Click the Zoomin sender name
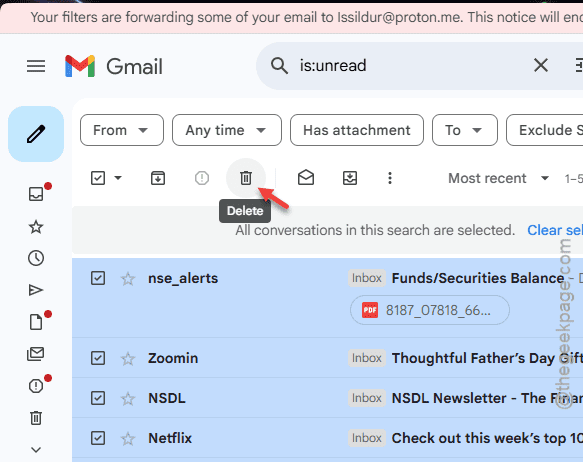The width and height of the screenshot is (583, 462). tap(173, 358)
